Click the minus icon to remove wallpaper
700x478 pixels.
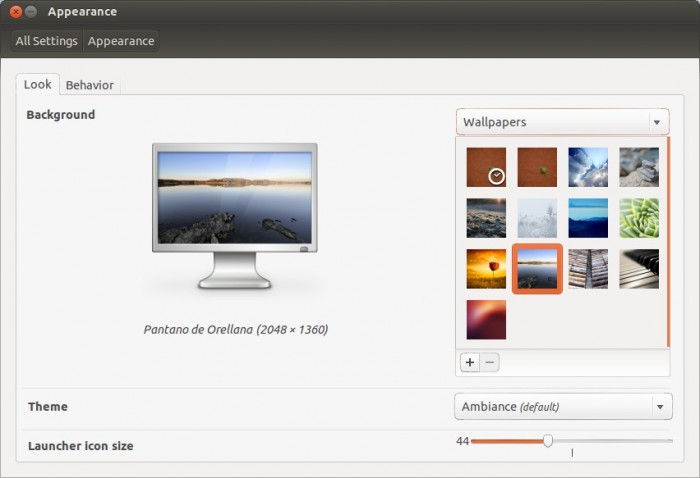(490, 362)
